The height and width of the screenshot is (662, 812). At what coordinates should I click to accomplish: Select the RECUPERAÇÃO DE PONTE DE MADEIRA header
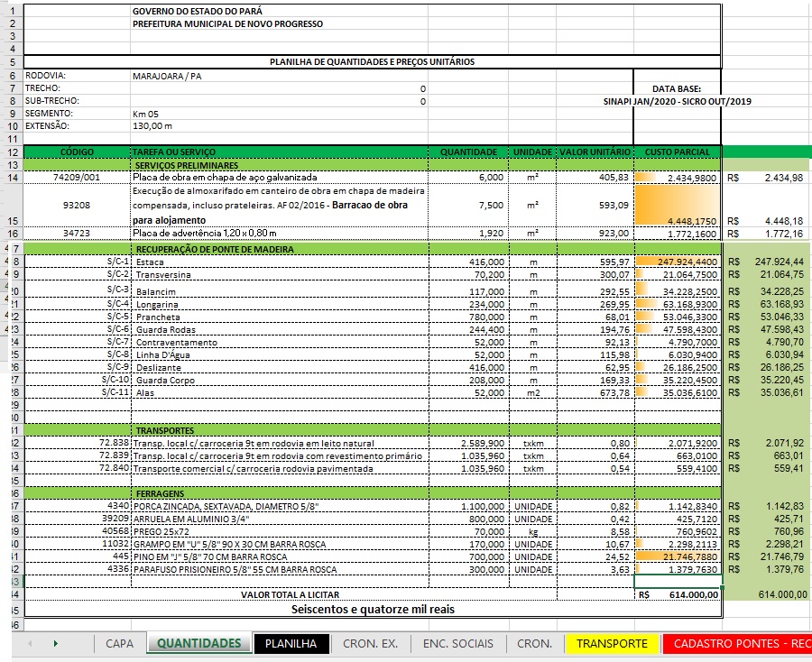coord(279,249)
